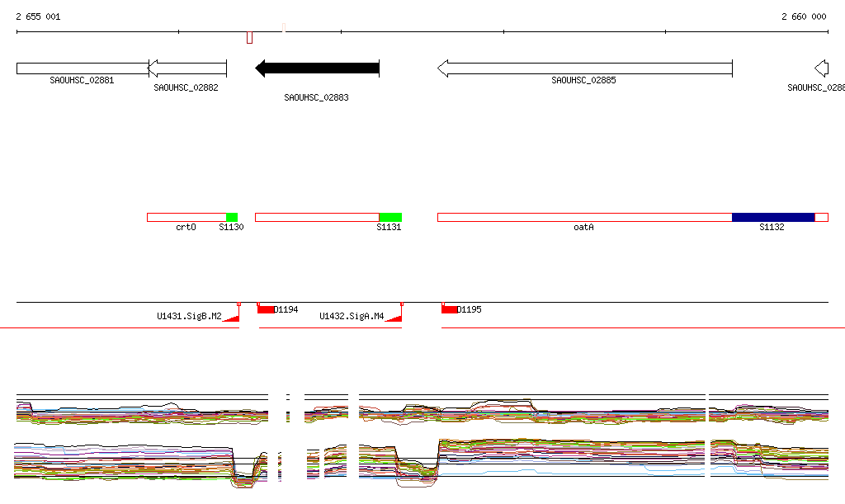Click the S1131 label
The height and width of the screenshot is (504, 845).
389,227
